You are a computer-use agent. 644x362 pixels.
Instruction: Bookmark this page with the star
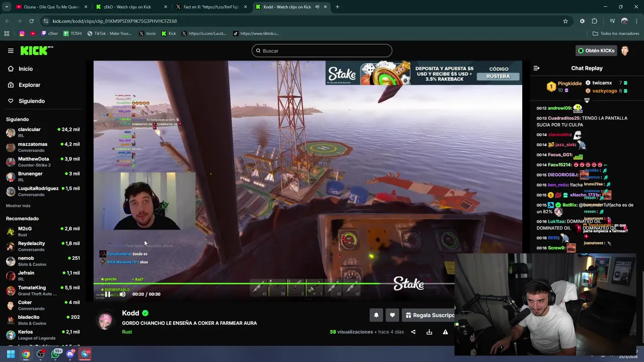(566, 21)
